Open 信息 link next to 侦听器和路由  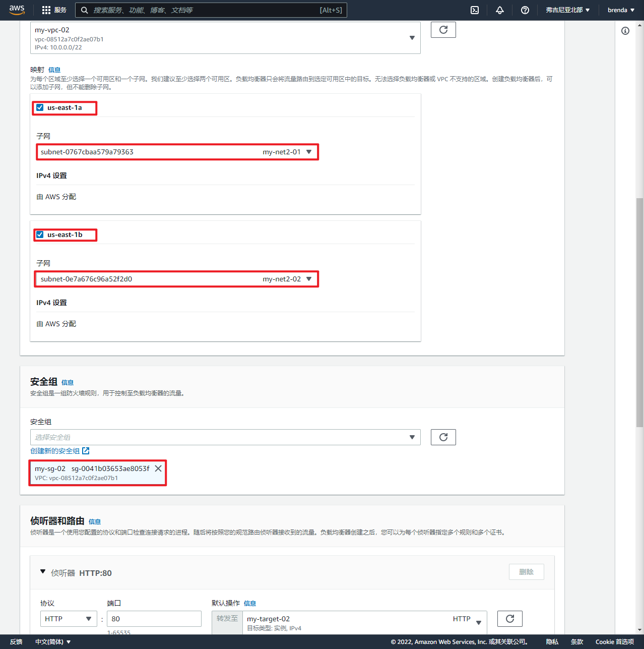95,522
